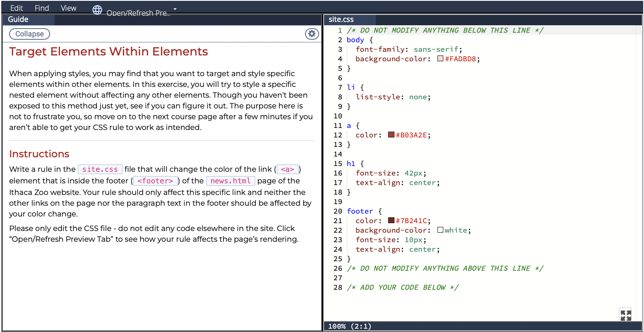644x332 pixels.
Task: Click the globe preview icon
Action: [97, 10]
